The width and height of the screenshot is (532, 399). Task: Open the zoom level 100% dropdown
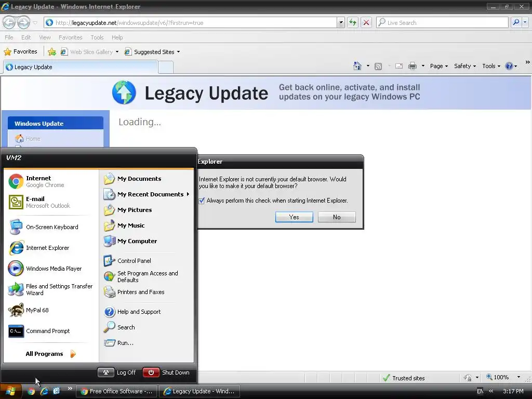tap(518, 377)
